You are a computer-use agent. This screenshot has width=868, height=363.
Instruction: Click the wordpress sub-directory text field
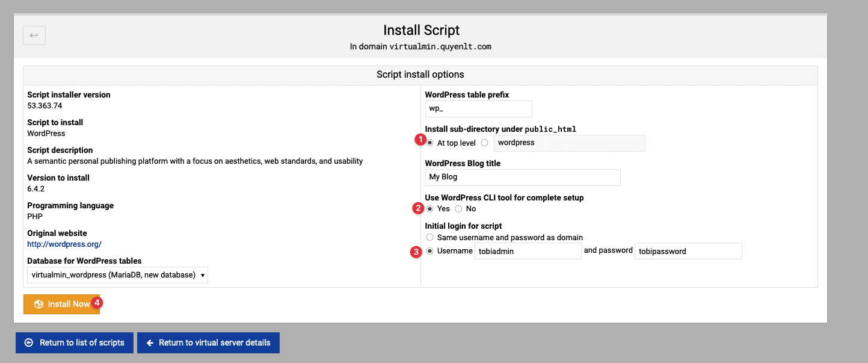[x=569, y=143]
